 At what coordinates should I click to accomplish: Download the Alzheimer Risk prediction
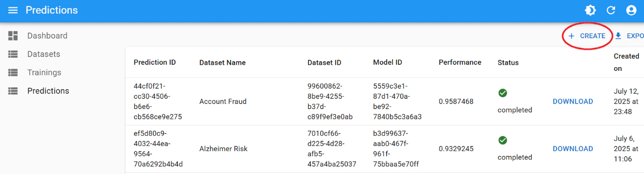tap(573, 148)
